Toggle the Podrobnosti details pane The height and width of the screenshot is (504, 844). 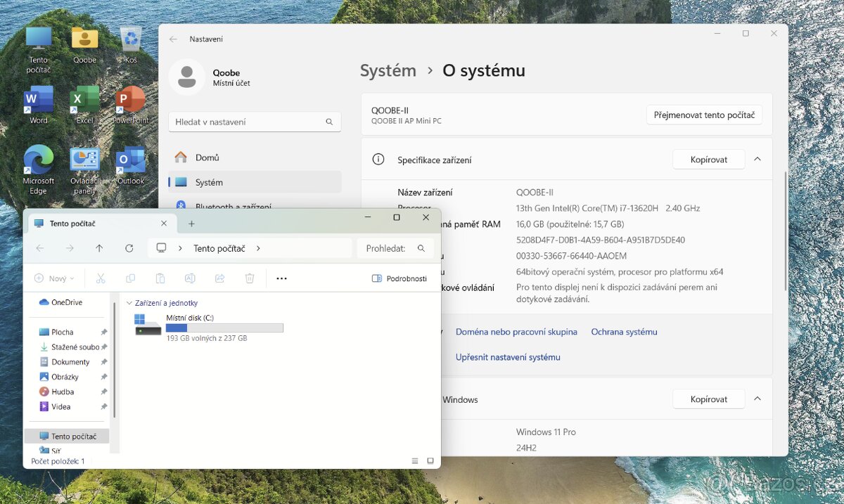pyautogui.click(x=399, y=278)
